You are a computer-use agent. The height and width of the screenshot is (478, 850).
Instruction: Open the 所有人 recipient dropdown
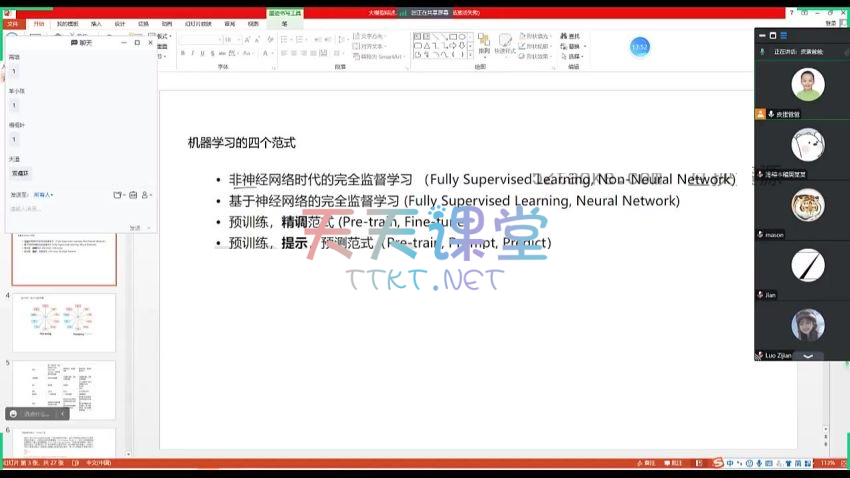[44, 195]
